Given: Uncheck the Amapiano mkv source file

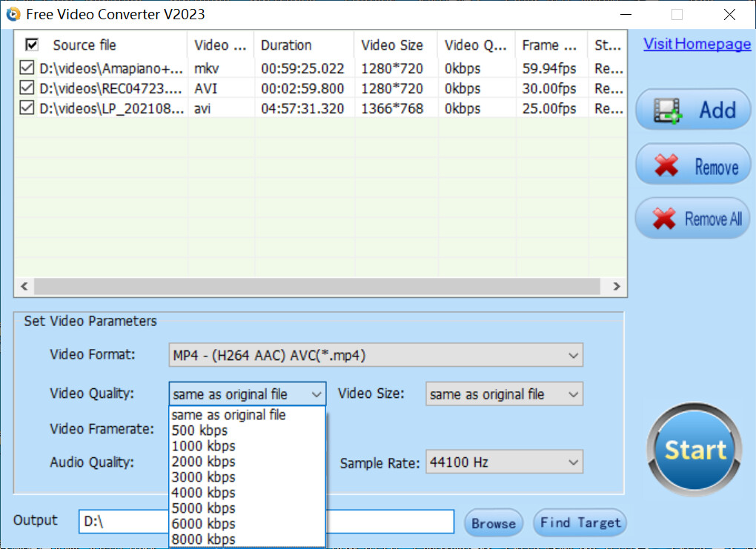Looking at the screenshot, I should tap(25, 68).
